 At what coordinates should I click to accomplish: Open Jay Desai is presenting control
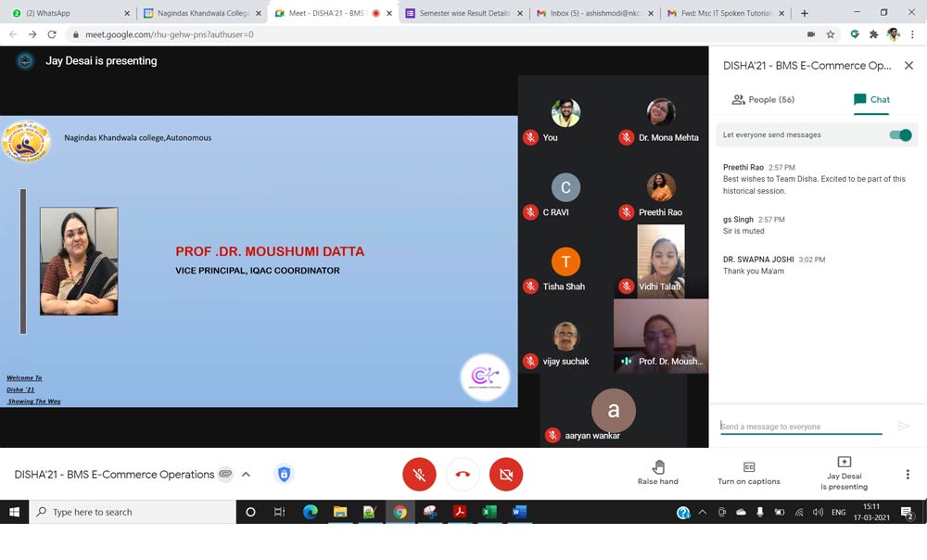click(844, 473)
